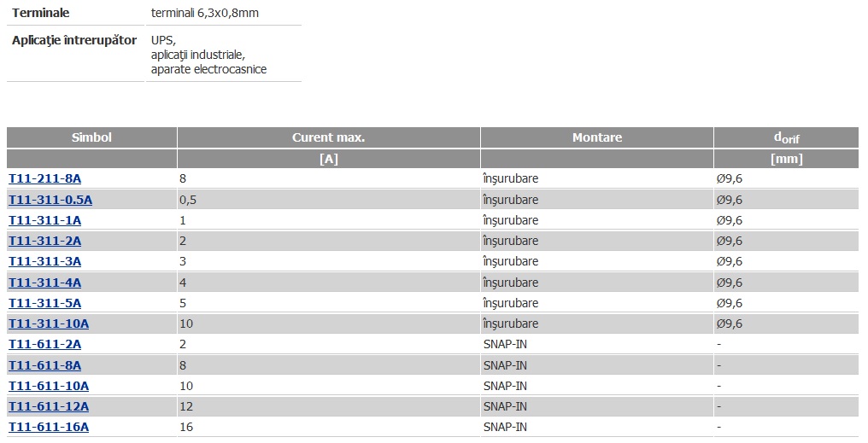Click the T11-311-2A symbol link
This screenshot has width=868, height=443.
coord(44,241)
